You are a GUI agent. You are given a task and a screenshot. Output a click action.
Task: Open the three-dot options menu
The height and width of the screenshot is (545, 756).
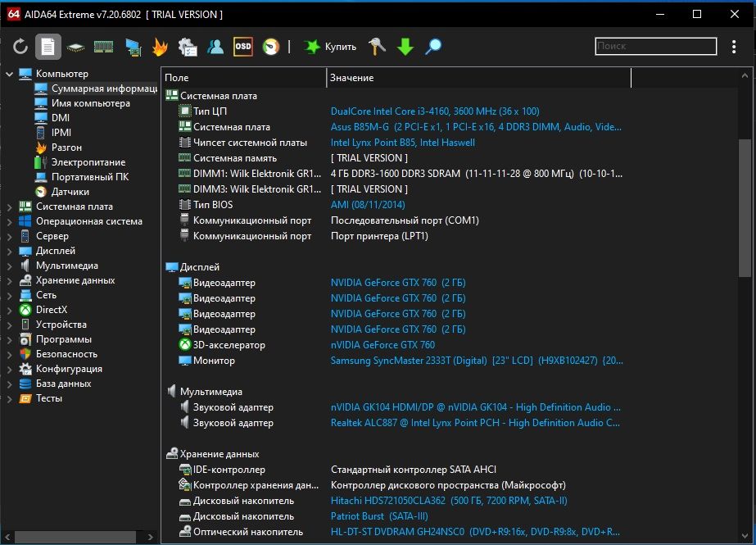(734, 47)
